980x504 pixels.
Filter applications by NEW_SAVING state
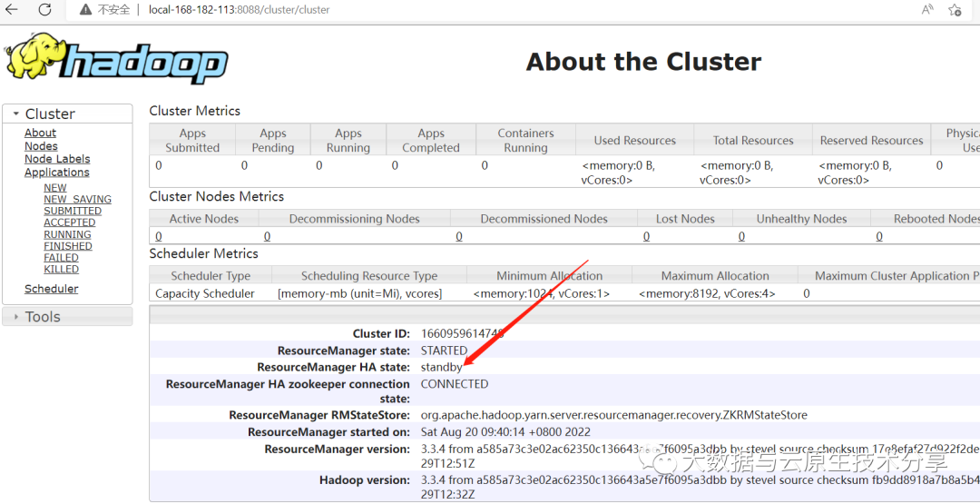[x=77, y=200]
